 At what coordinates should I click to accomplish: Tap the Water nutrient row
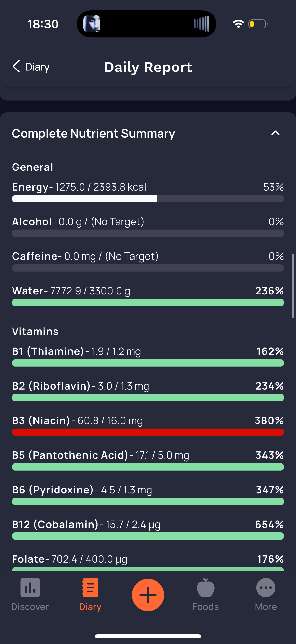pos(148,296)
